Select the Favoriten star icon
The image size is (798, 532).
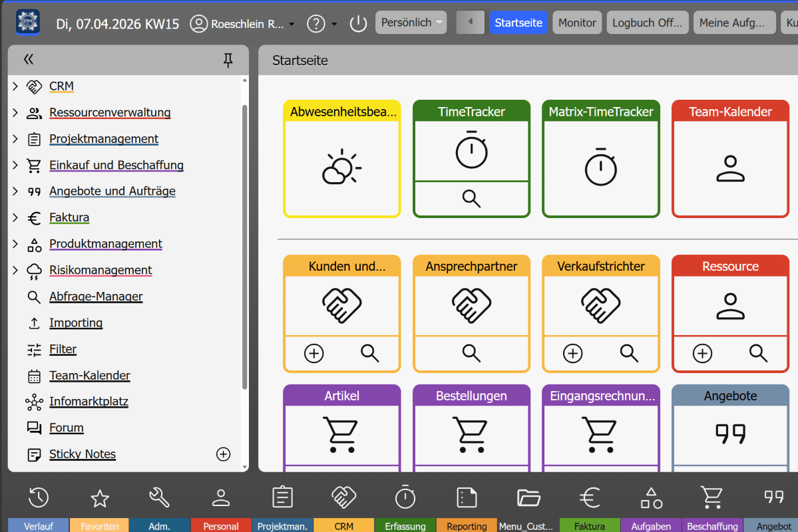[99, 497]
